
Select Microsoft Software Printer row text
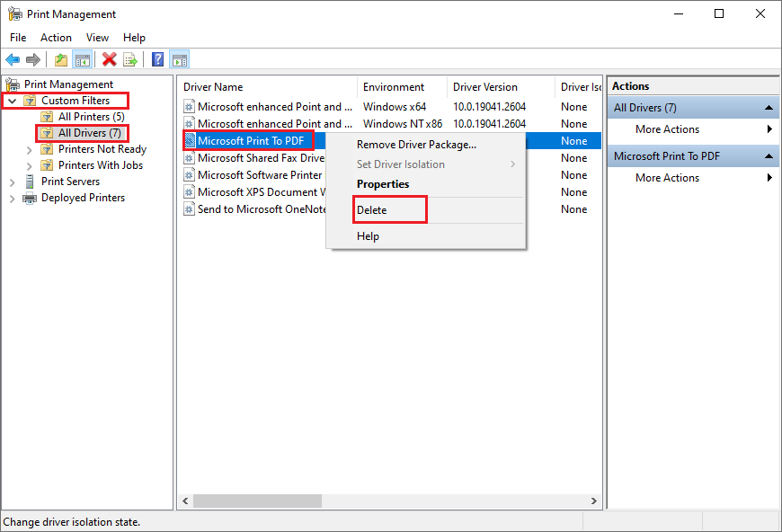pos(260,175)
